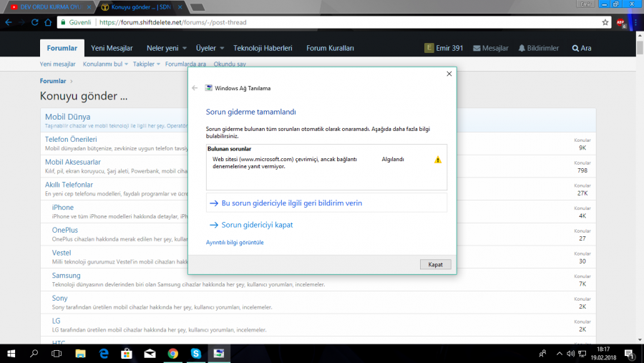
Task: Select Bu sorun gidericiyle ilgili geri bildirim verin
Action: click(326, 203)
